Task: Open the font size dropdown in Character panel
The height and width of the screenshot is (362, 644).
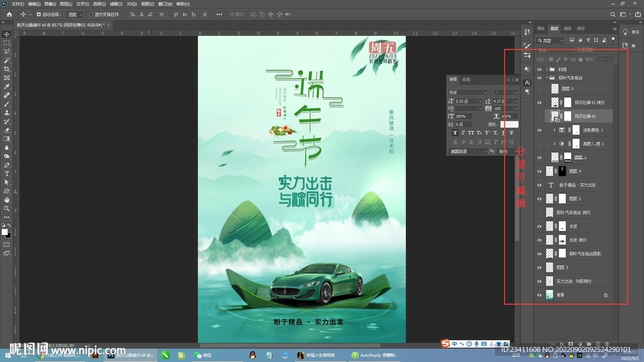Action: click(480, 101)
